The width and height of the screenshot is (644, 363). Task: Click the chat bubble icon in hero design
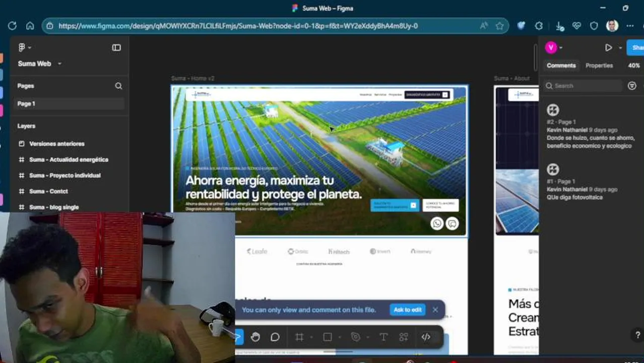(x=453, y=223)
